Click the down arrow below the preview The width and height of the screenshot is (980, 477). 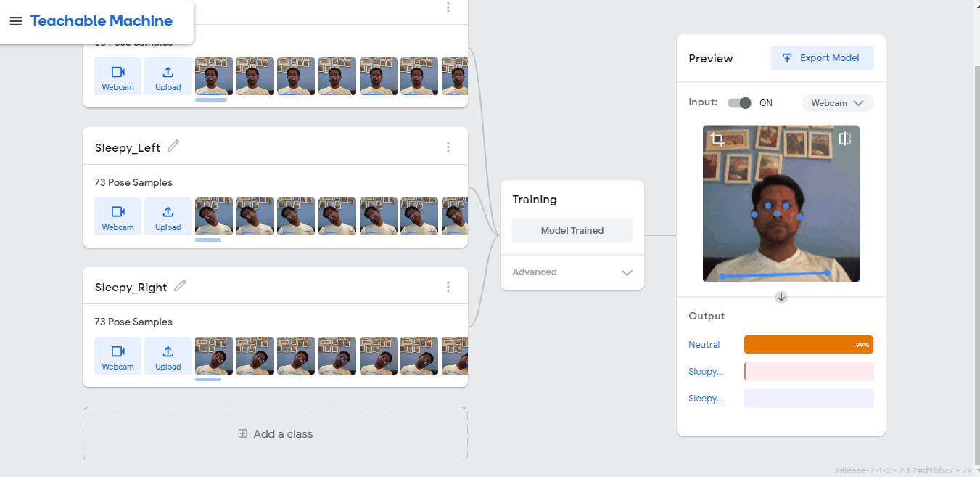tap(781, 297)
